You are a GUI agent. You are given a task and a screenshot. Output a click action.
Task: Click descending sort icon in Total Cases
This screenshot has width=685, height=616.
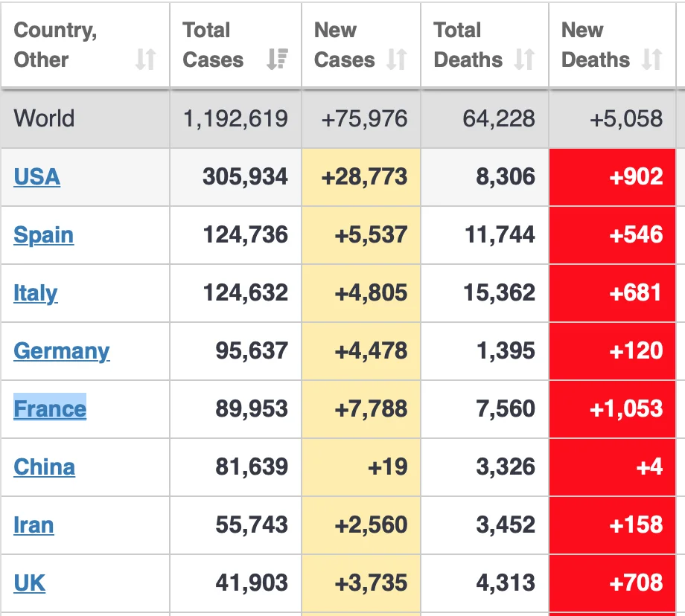point(277,60)
